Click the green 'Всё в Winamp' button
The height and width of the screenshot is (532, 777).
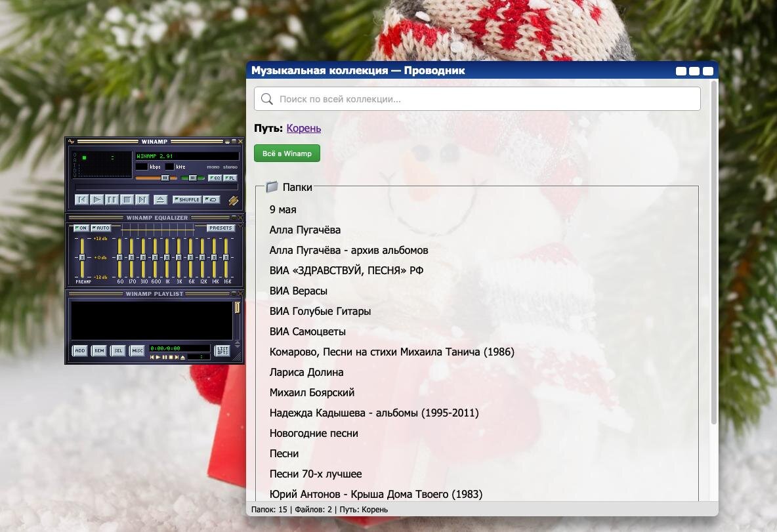click(287, 153)
